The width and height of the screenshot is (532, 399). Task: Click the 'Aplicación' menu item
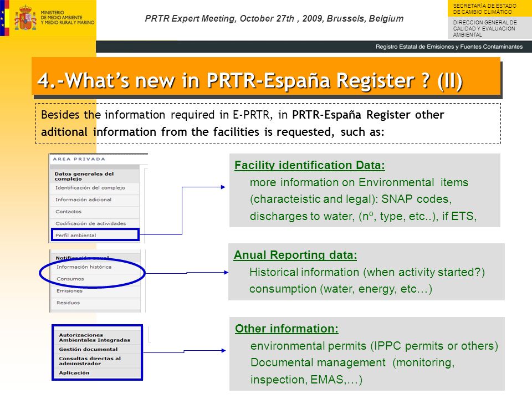74,372
